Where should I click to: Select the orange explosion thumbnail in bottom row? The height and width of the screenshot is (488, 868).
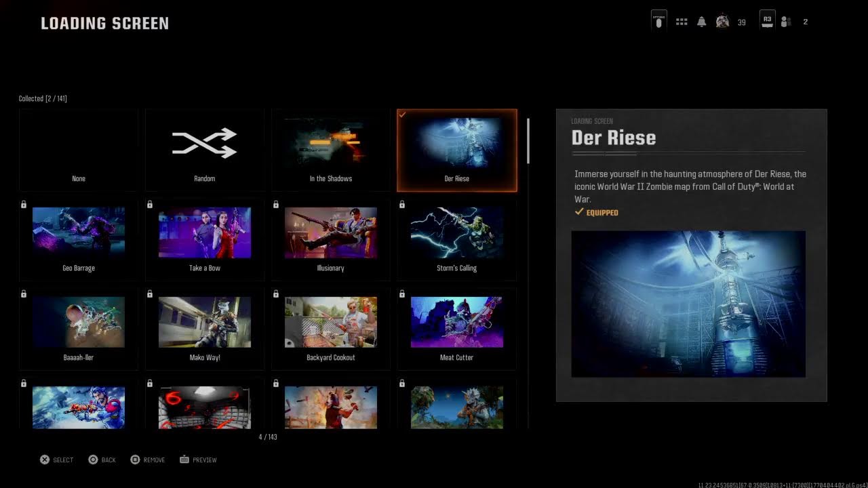331,407
